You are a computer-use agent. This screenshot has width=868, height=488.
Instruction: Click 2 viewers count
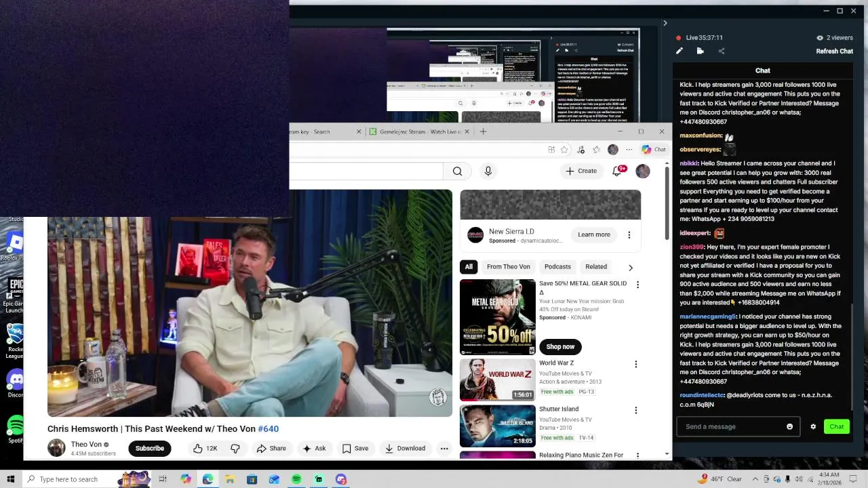[x=835, y=38]
